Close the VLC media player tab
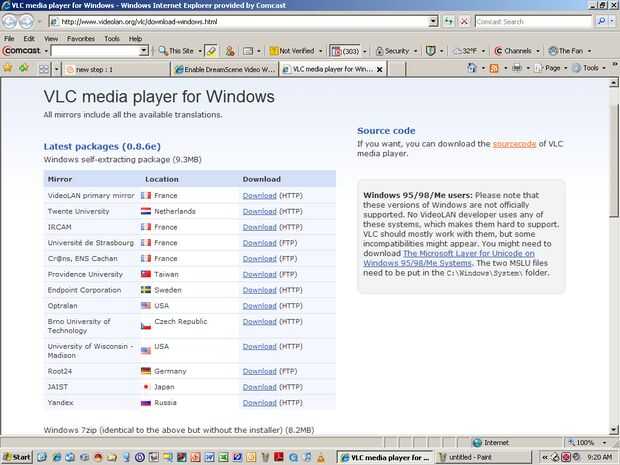 pos(380,70)
